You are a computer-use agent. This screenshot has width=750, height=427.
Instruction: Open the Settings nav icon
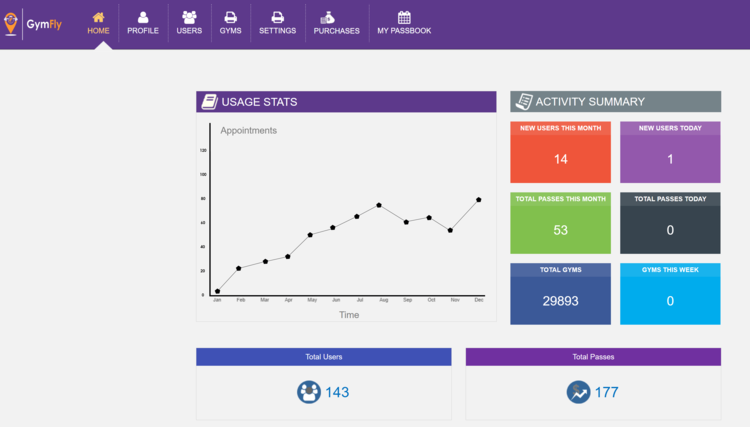tap(277, 18)
